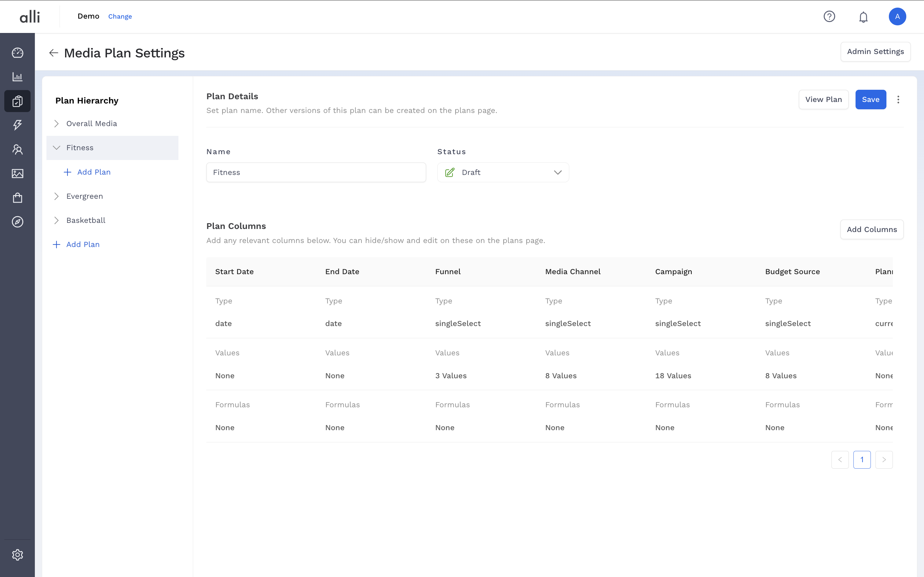Viewport: 924px width, 577px height.
Task: Select Evergreen in plan hierarchy
Action: pyautogui.click(x=84, y=196)
